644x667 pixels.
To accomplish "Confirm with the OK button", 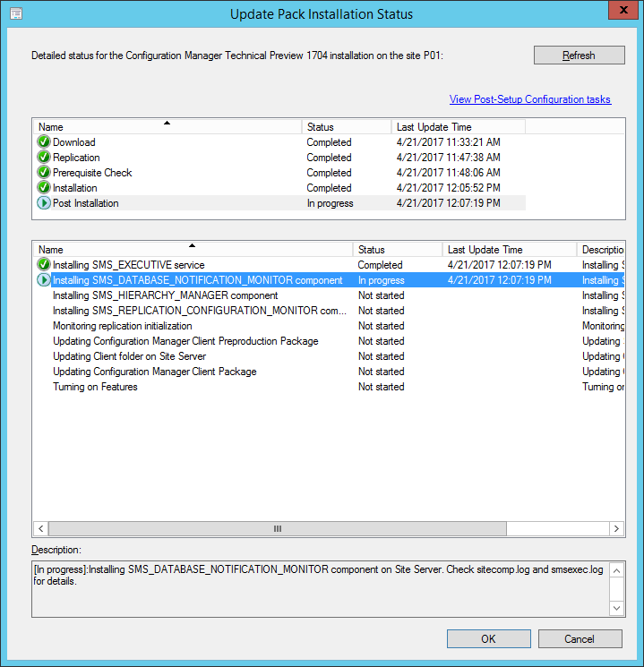I will (x=489, y=639).
